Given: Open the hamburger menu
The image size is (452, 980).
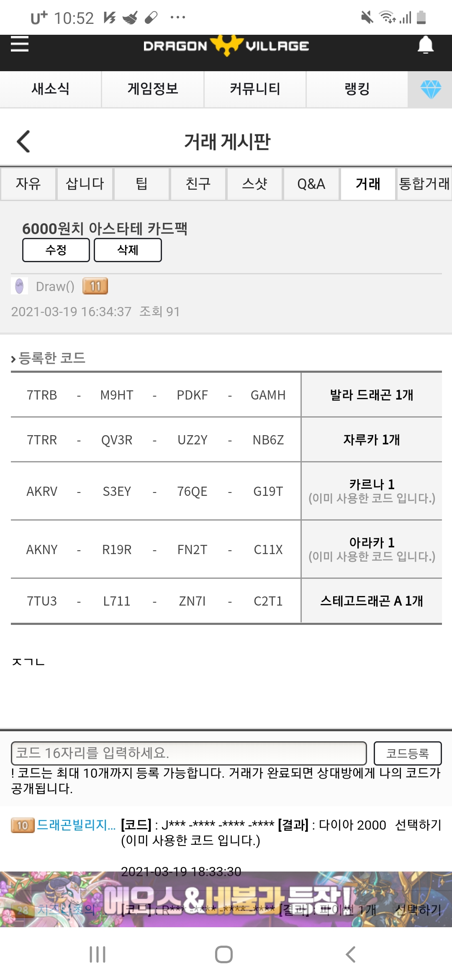Looking at the screenshot, I should 20,44.
